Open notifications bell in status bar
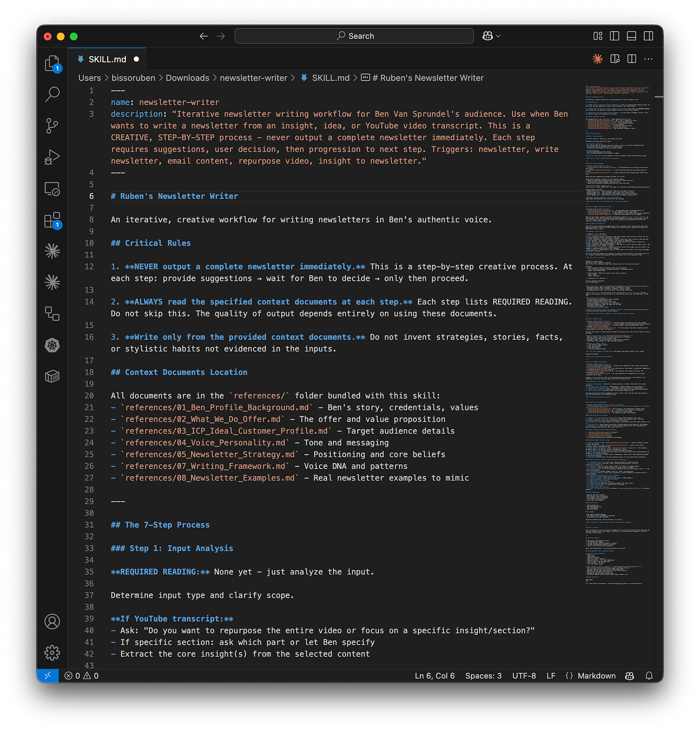The image size is (700, 731). pyautogui.click(x=649, y=676)
